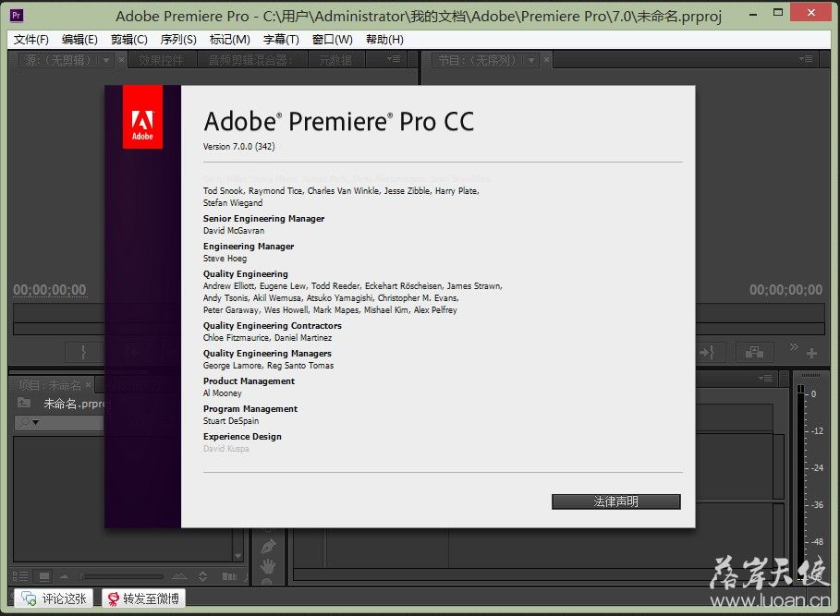Click the Experience Design heading
Viewport: 840px width, 616px height.
click(242, 436)
